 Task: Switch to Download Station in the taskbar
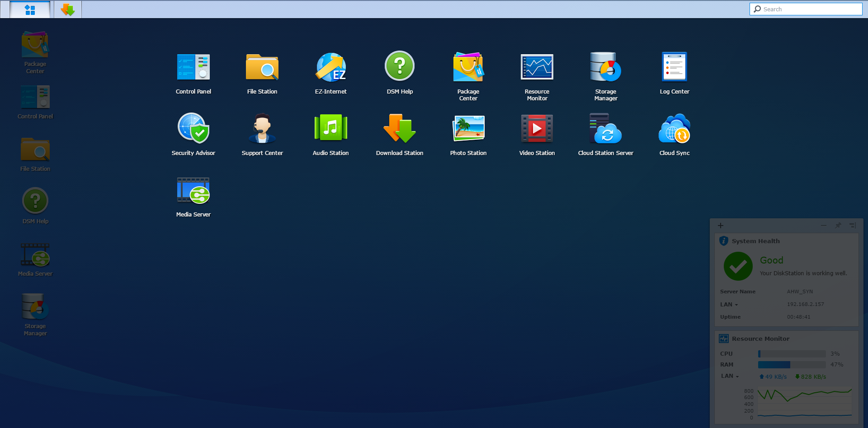(x=68, y=9)
